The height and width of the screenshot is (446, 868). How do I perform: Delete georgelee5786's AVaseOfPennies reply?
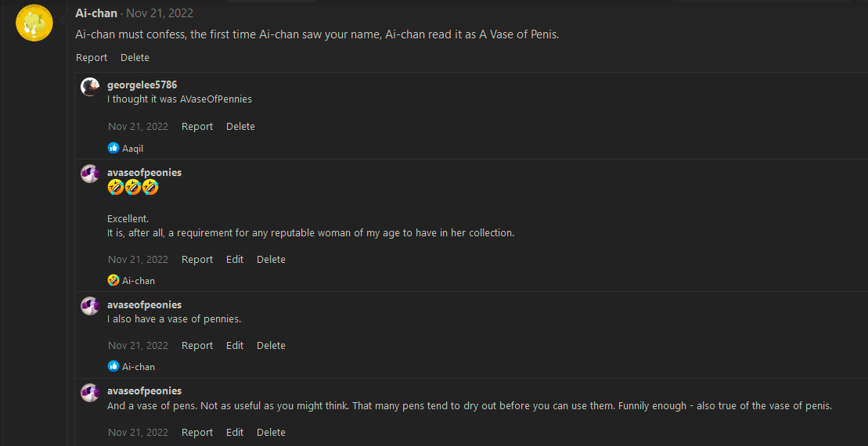[x=240, y=127]
